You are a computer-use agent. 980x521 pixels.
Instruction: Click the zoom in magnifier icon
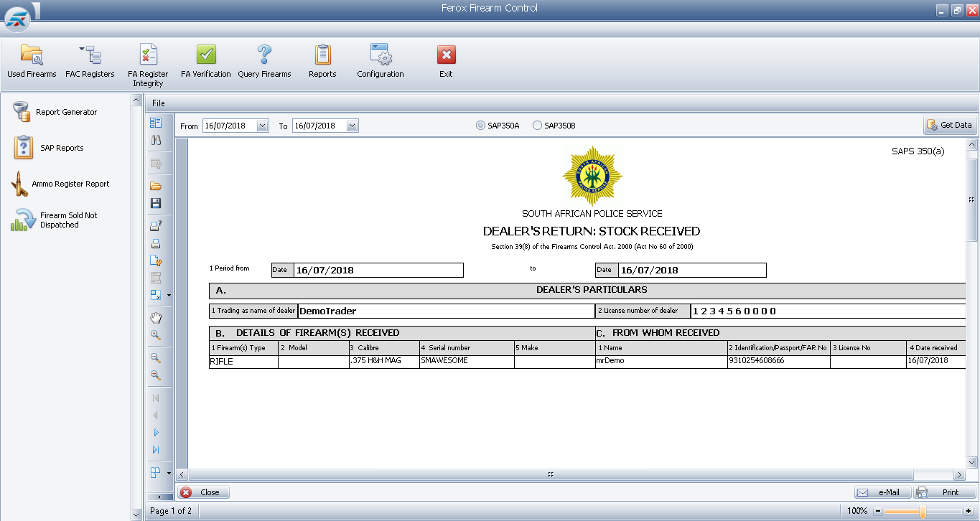[x=156, y=375]
